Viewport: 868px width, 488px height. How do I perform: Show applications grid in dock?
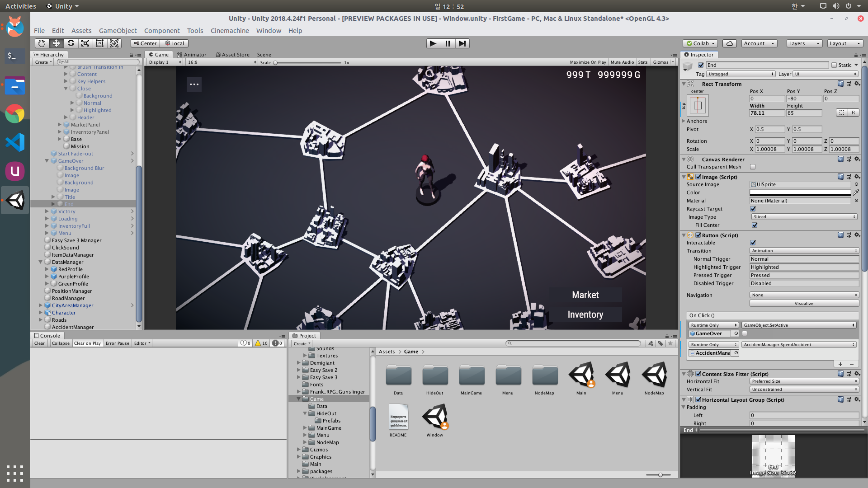tap(15, 473)
